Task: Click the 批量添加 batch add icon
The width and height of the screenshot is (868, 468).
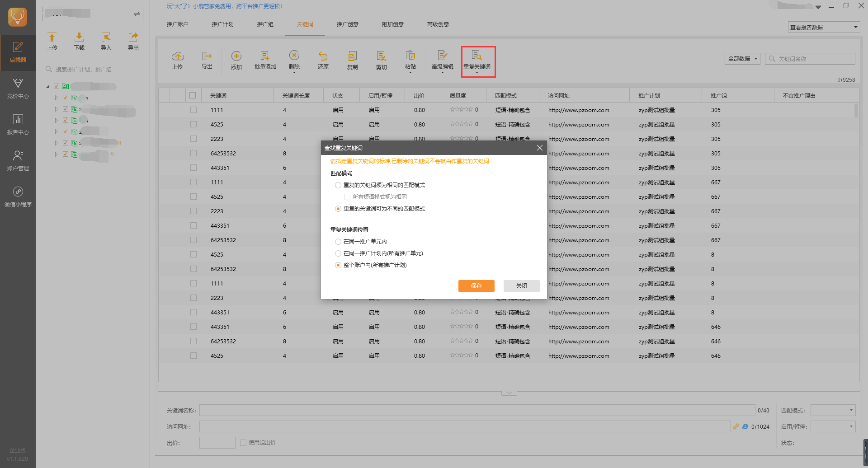Action: (265, 61)
